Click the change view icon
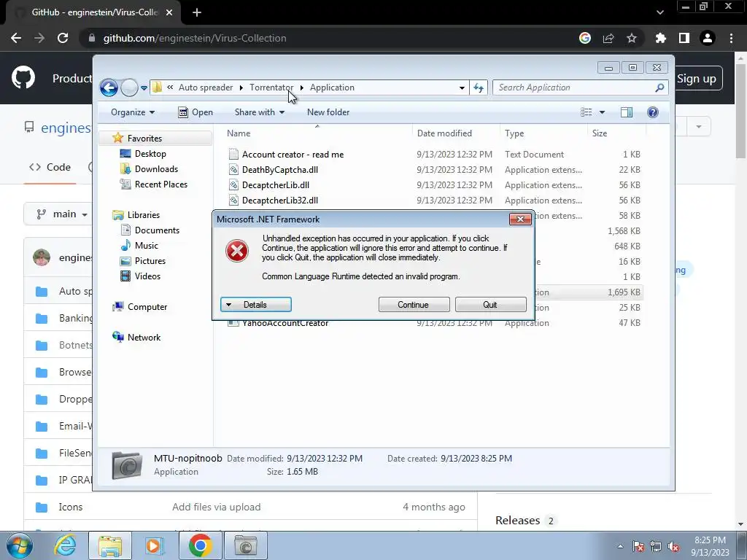The width and height of the screenshot is (747, 560). click(587, 112)
